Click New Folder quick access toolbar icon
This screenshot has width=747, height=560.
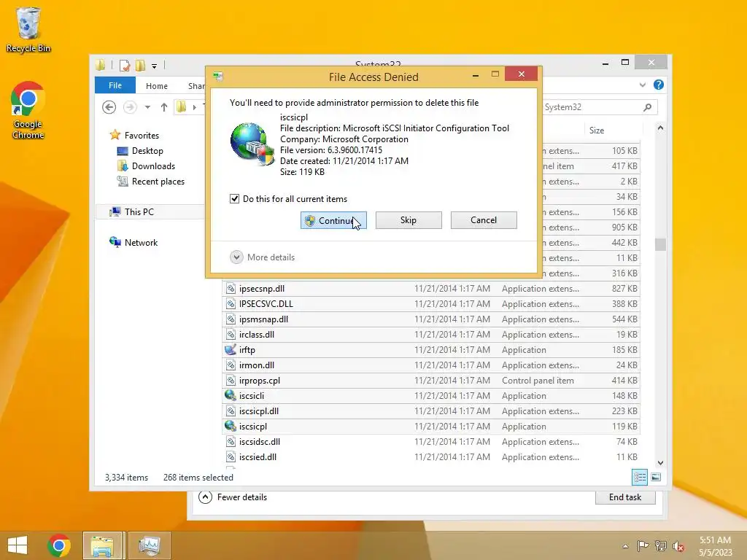coord(140,65)
